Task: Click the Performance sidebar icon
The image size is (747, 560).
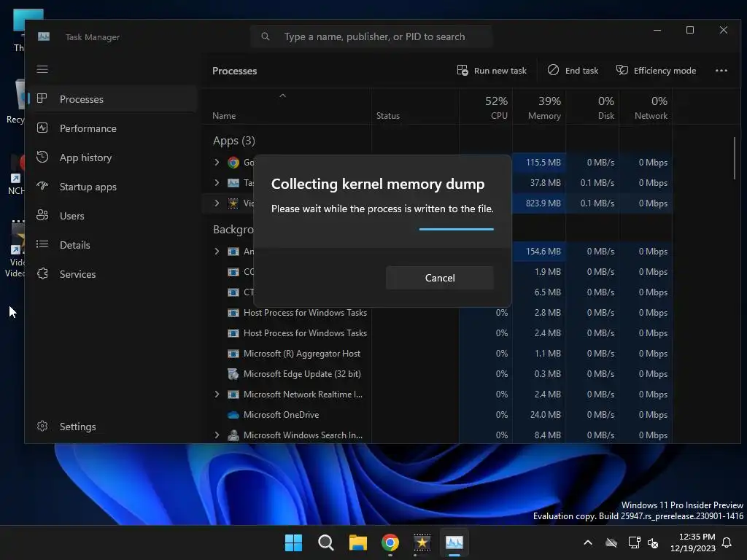Action: pos(42,128)
